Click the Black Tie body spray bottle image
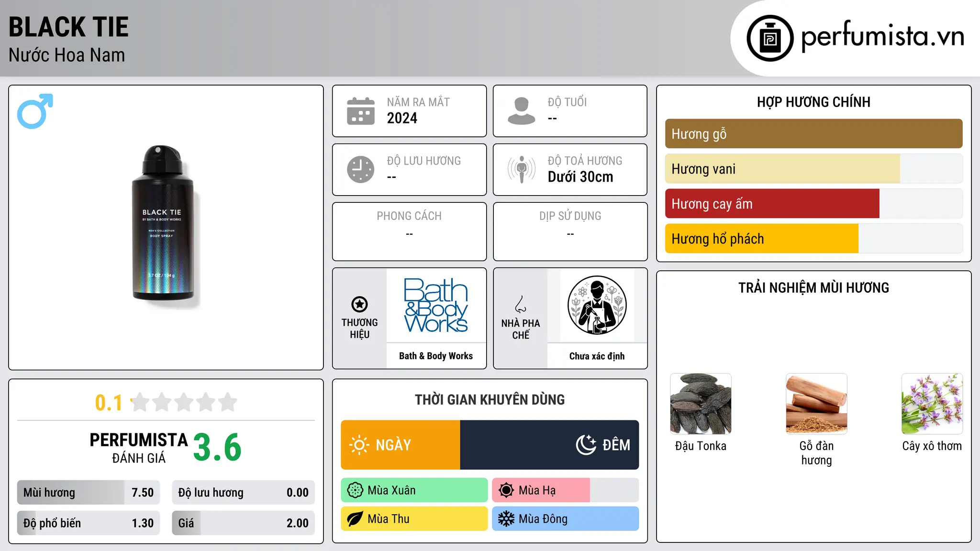Viewport: 980px width, 551px height. 163,223
